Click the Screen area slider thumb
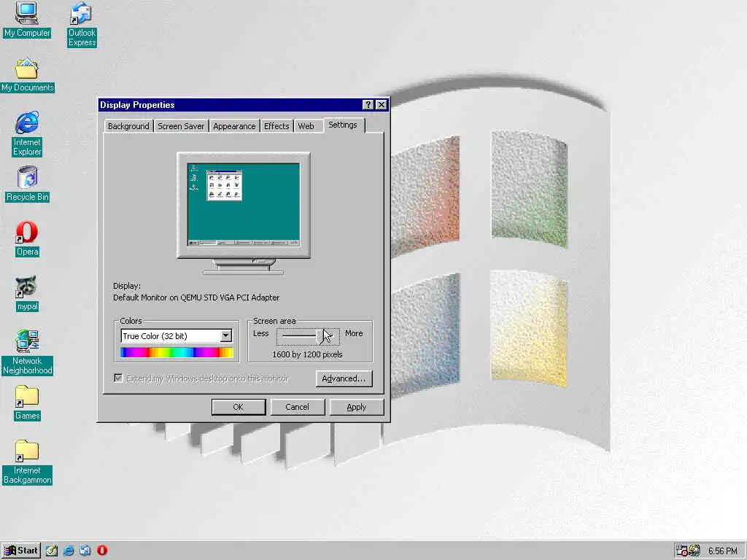Viewport: 747px width, 560px height. 321,336
